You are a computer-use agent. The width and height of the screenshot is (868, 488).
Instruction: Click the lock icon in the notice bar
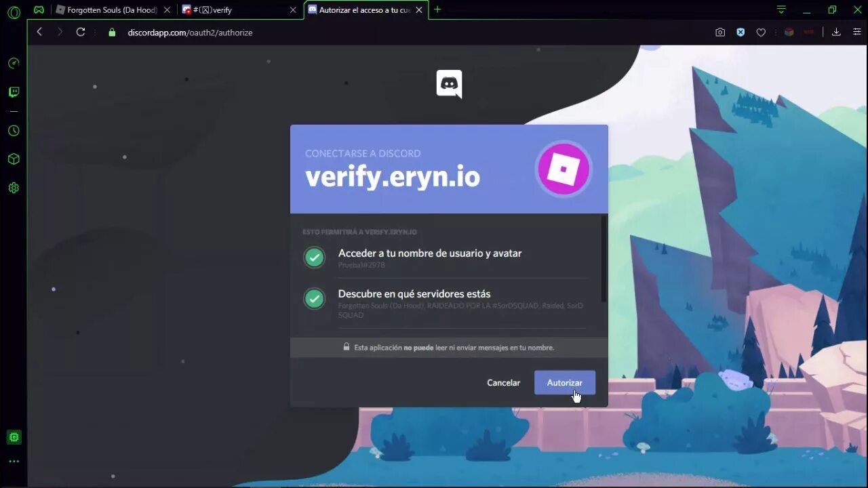click(x=347, y=346)
